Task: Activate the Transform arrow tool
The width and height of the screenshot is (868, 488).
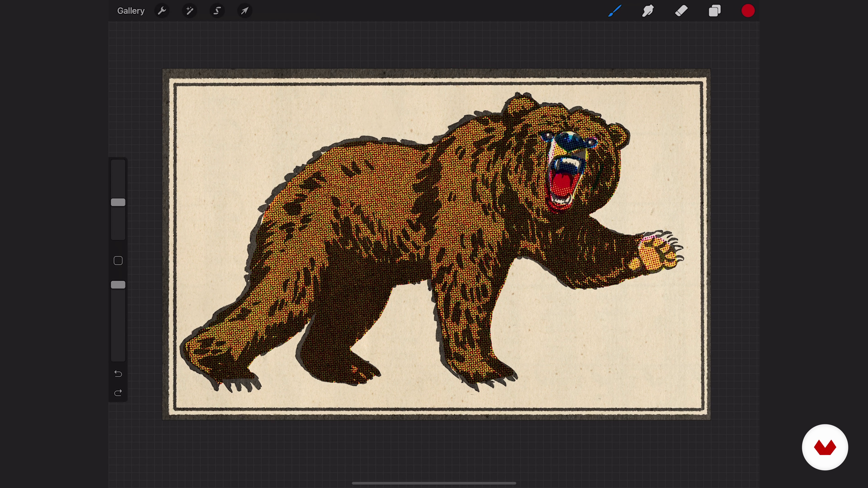Action: tap(245, 11)
